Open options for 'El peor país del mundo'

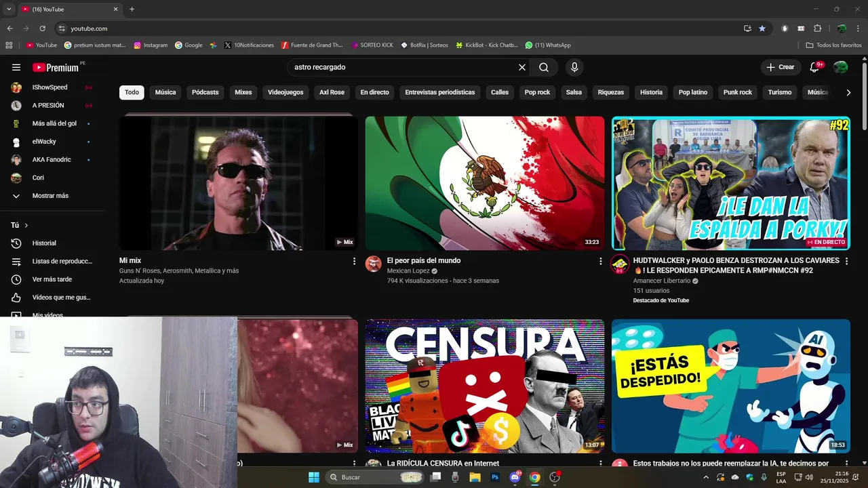(x=600, y=261)
